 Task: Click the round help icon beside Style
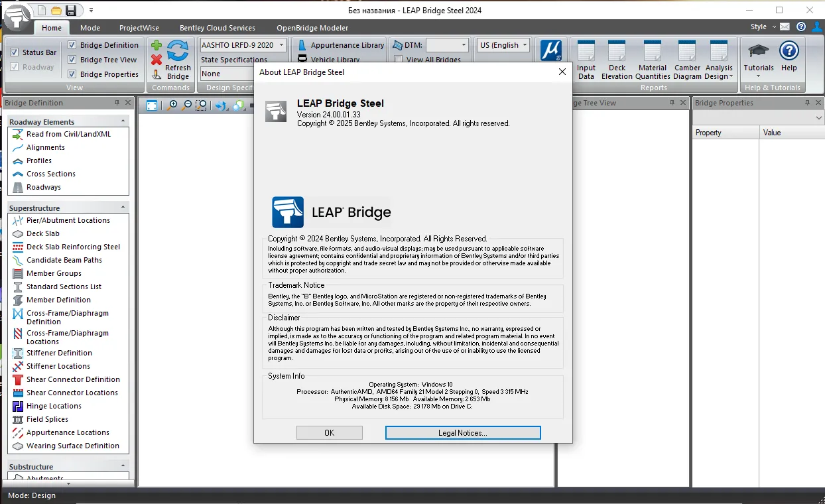pyautogui.click(x=801, y=27)
